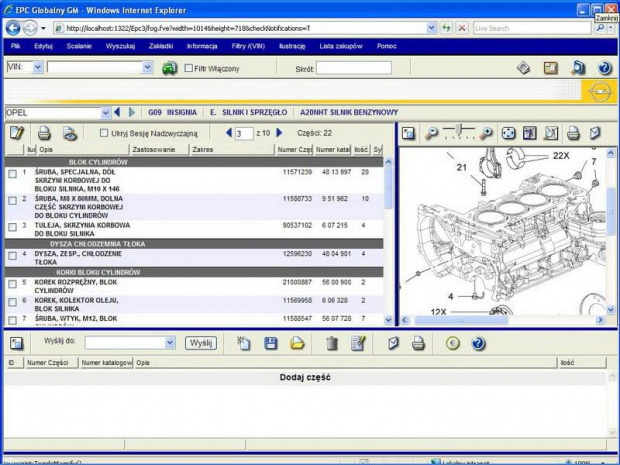
Task: Zoom out on the illustration
Action: tap(431, 134)
